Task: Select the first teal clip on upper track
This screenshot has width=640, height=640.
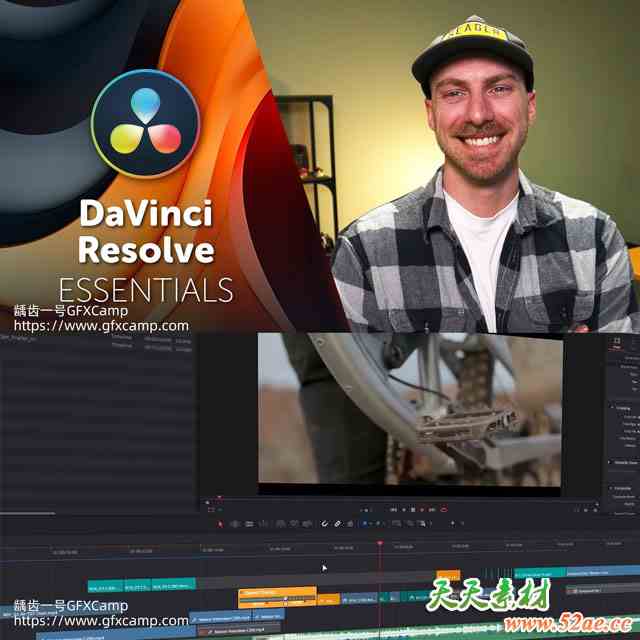Action: click(105, 587)
